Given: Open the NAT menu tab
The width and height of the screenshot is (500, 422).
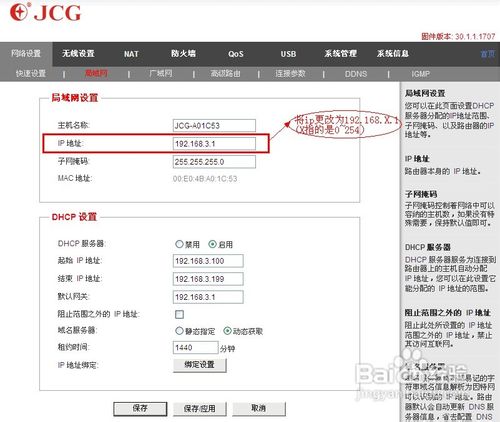Looking at the screenshot, I should coord(131,54).
